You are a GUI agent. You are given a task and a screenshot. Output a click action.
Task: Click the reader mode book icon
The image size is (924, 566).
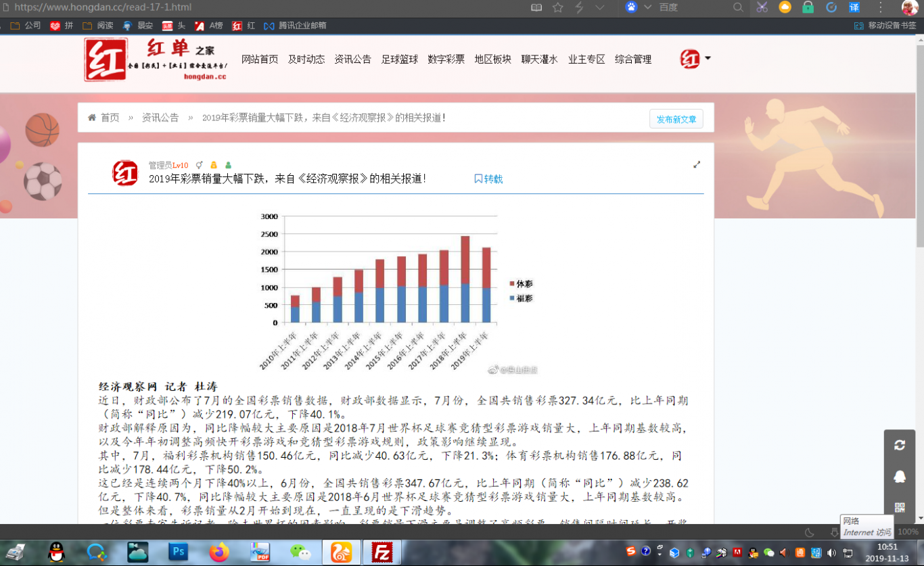coord(536,7)
